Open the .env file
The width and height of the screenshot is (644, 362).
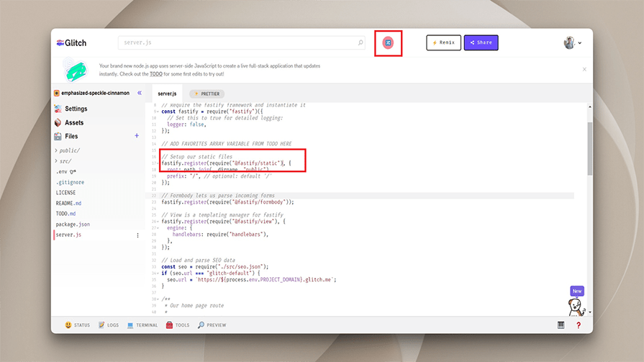[x=65, y=172]
